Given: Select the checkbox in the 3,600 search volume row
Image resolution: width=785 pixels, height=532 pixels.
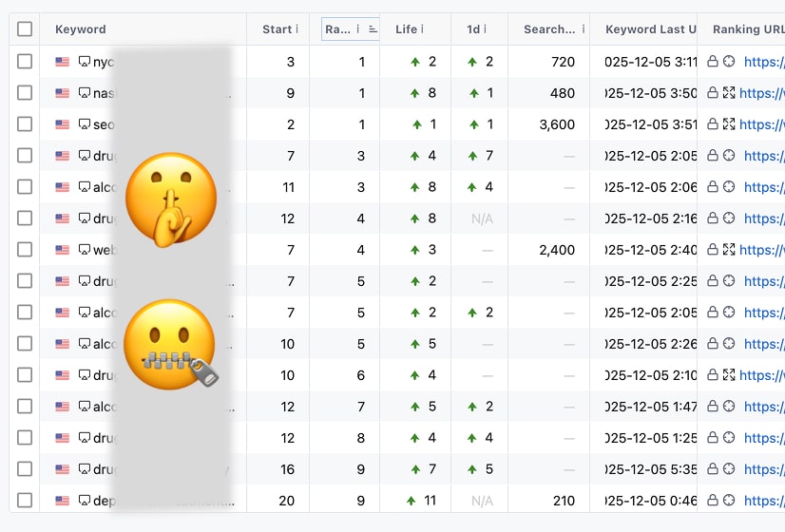Looking at the screenshot, I should (25, 124).
